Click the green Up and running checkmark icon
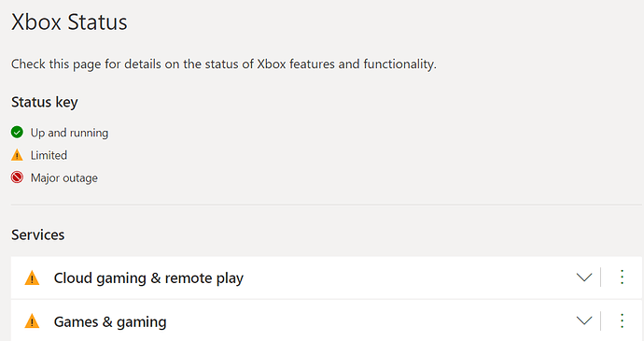 click(x=17, y=132)
